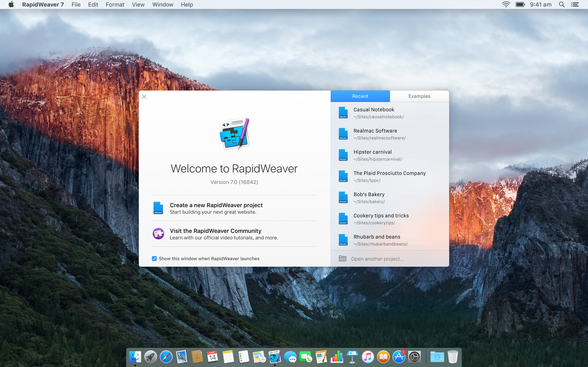Uncheck Show this window when RapidWeaver launches
The image size is (588, 367).
(154, 259)
